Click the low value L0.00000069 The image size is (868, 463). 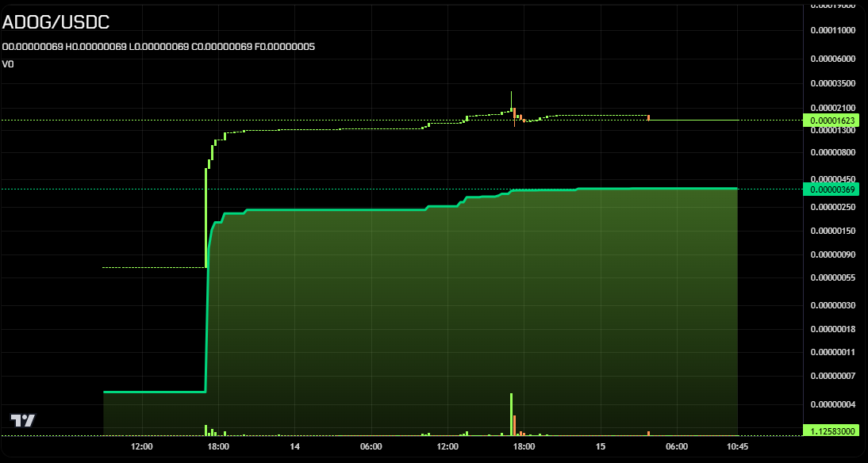[159, 47]
